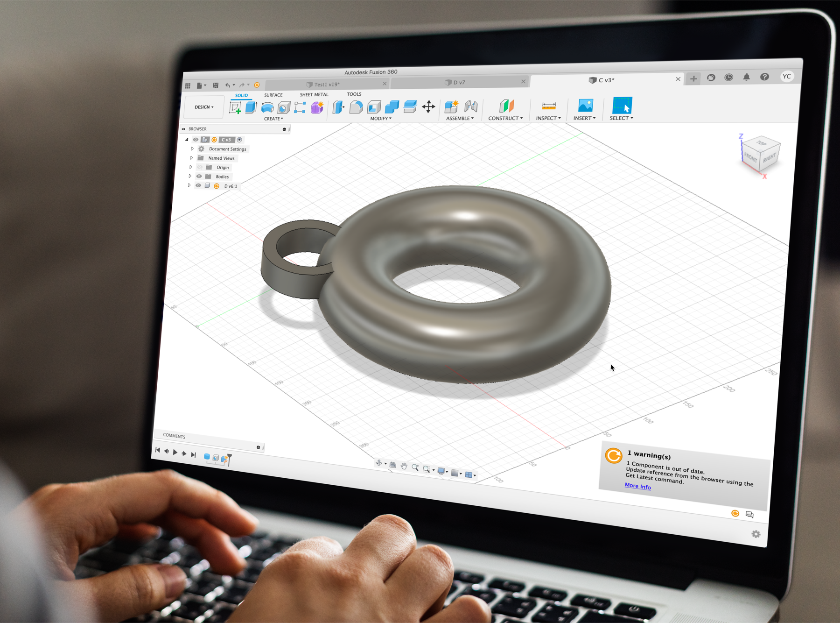Select the Combine tool

point(392,107)
